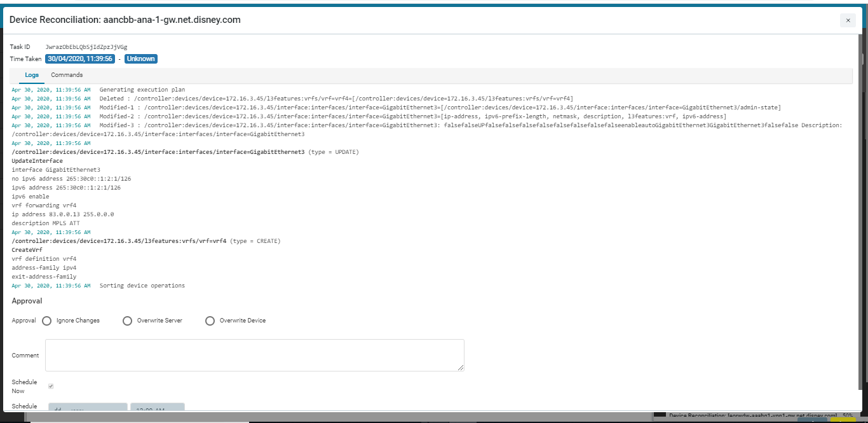Click the 'ipv6 enable' command line
Viewport: 868px width, 423px height.
[x=31, y=197]
